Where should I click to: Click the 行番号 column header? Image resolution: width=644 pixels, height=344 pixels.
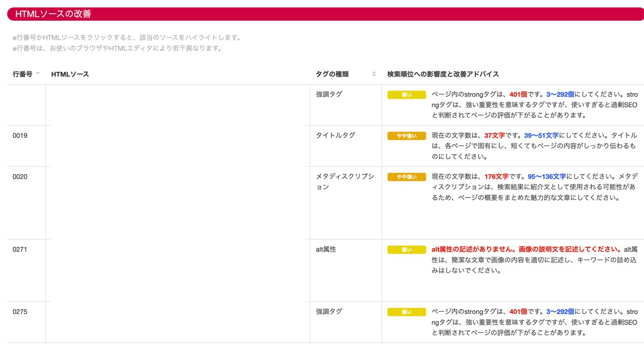(23, 74)
